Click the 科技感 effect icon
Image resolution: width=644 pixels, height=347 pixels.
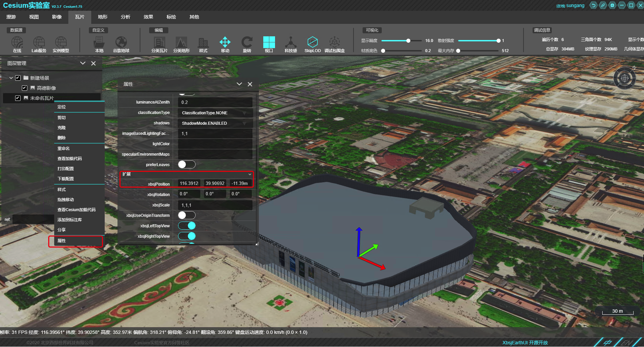[291, 43]
